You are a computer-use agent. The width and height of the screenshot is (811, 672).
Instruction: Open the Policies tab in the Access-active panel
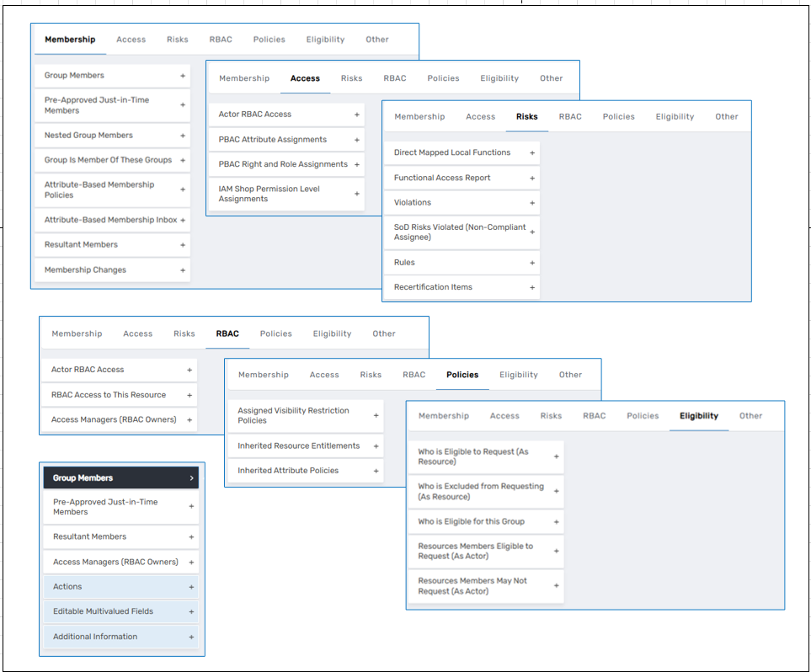(443, 78)
